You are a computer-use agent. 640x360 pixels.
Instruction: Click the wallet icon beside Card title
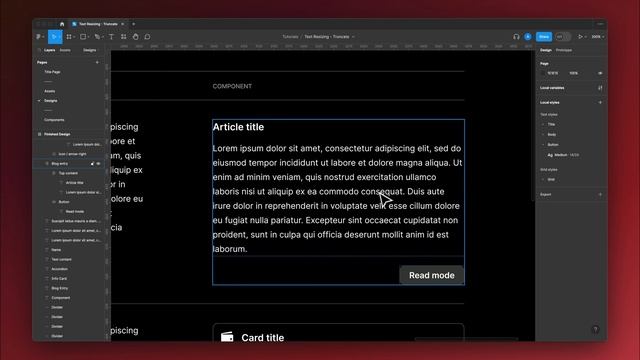[227, 337]
